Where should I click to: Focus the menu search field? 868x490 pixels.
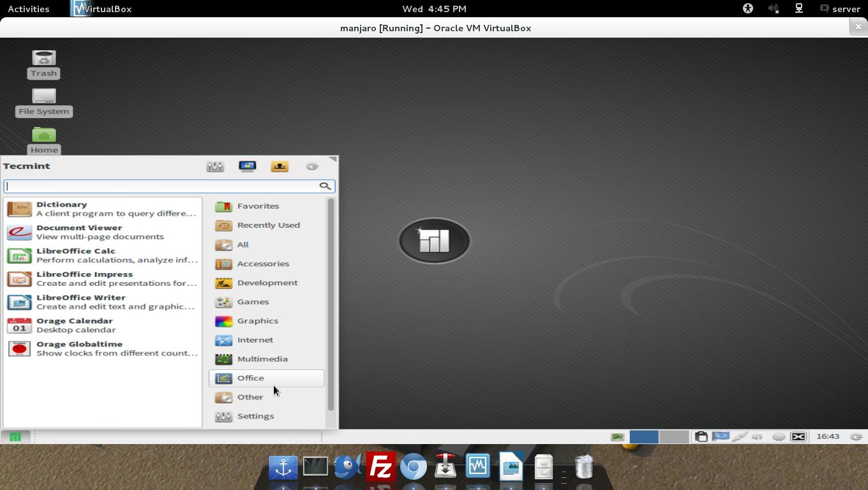pyautogui.click(x=162, y=186)
